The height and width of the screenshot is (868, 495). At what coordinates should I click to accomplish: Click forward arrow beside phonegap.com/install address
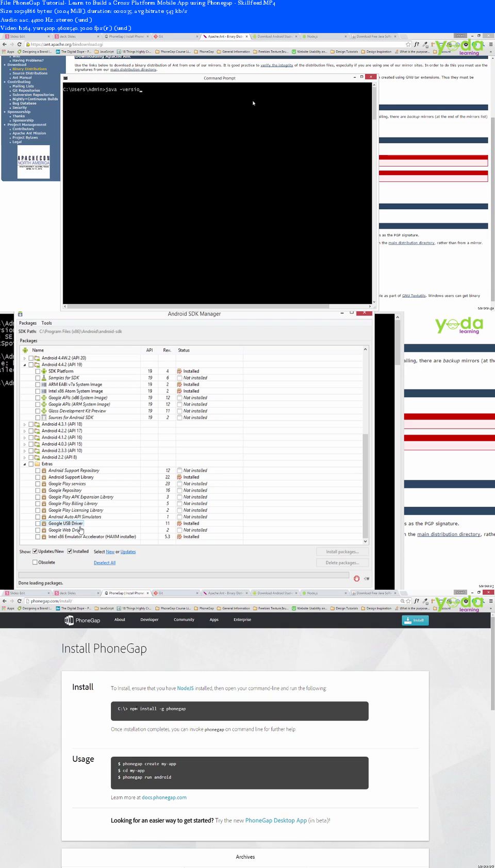(x=12, y=601)
